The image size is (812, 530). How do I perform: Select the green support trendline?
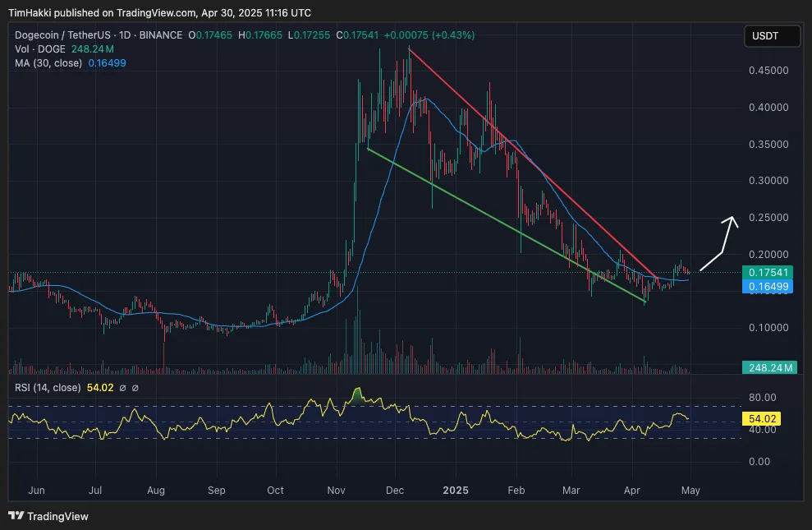tap(505, 226)
